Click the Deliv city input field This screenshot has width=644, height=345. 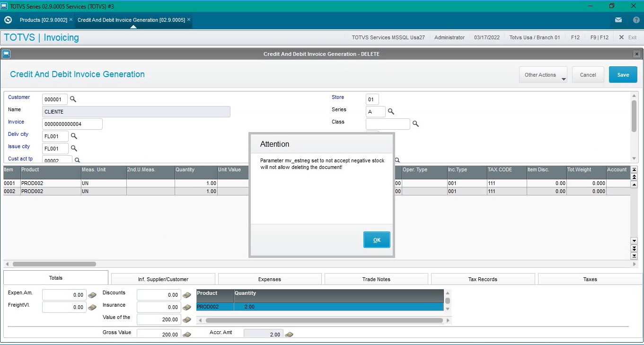[55, 136]
